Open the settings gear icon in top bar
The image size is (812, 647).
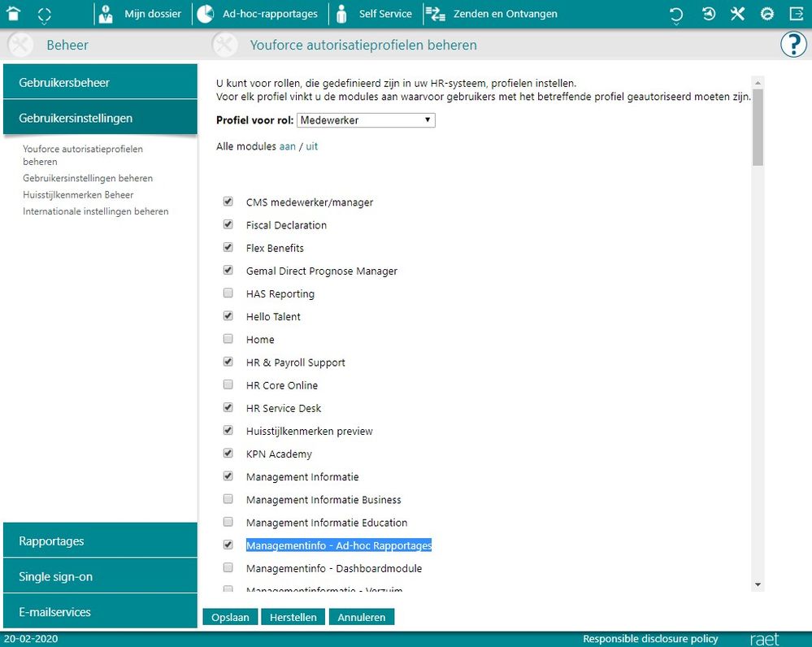767,14
